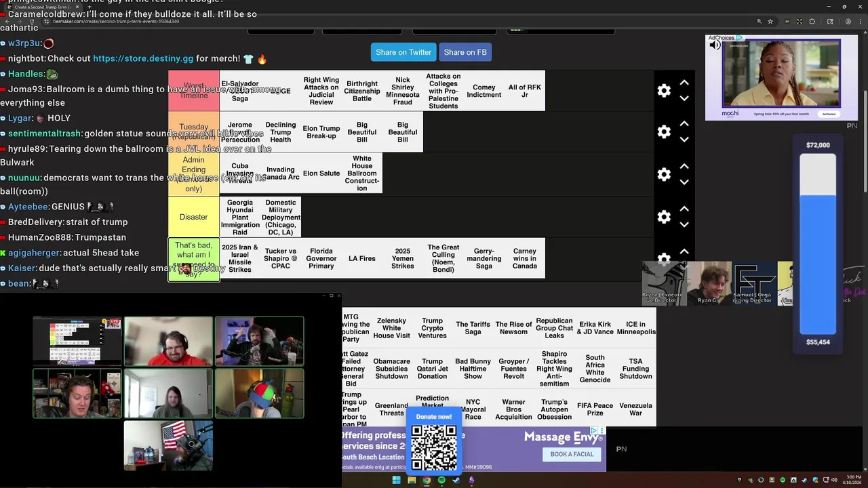This screenshot has width=868, height=488.
Task: Select Domestic Military Deployment tile
Action: coord(281,217)
